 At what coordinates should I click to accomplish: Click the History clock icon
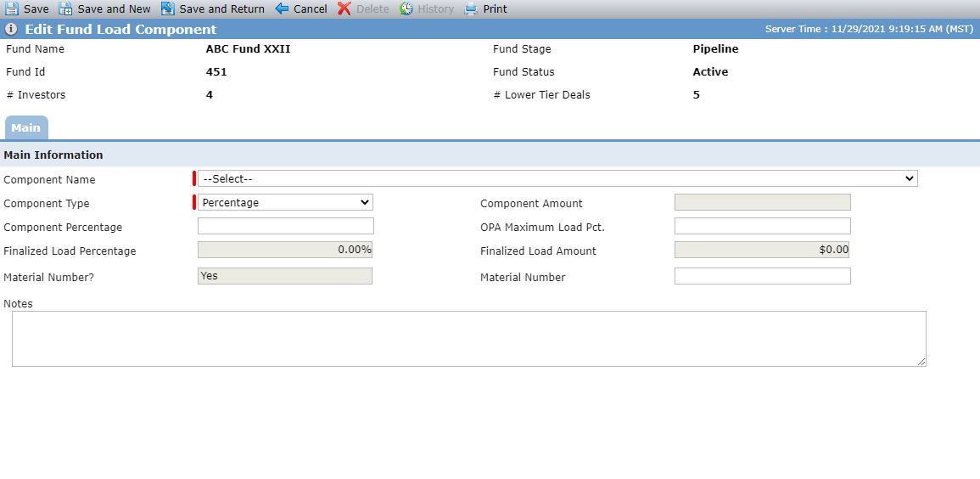point(406,8)
